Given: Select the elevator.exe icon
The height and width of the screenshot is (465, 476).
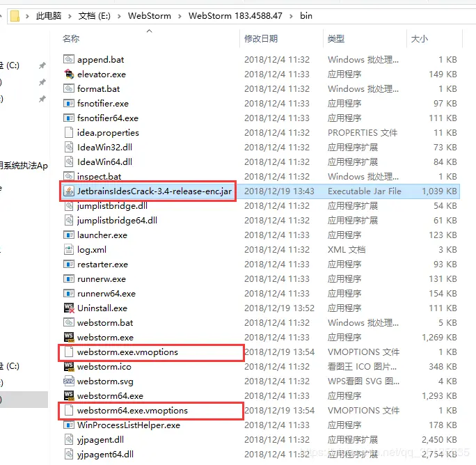Looking at the screenshot, I should click(69, 74).
